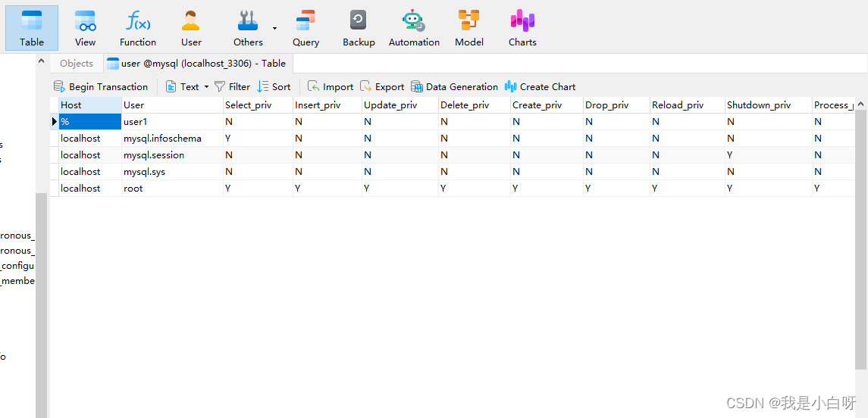868x418 pixels.
Task: Click Select_priv Y cell for mysql.infoschema
Action: (258, 139)
